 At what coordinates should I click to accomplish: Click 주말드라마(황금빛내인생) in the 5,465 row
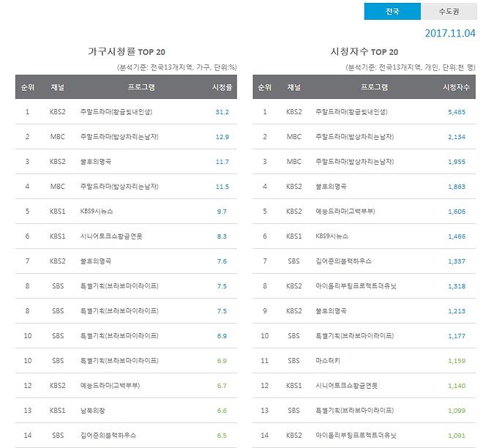click(351, 112)
